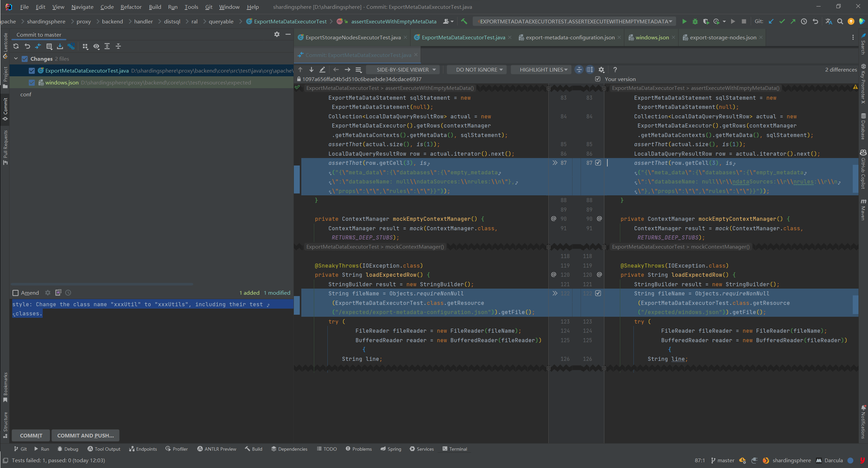Uncheck the line 87 change inclusion checkbox
The width and height of the screenshot is (868, 468).
tap(598, 163)
